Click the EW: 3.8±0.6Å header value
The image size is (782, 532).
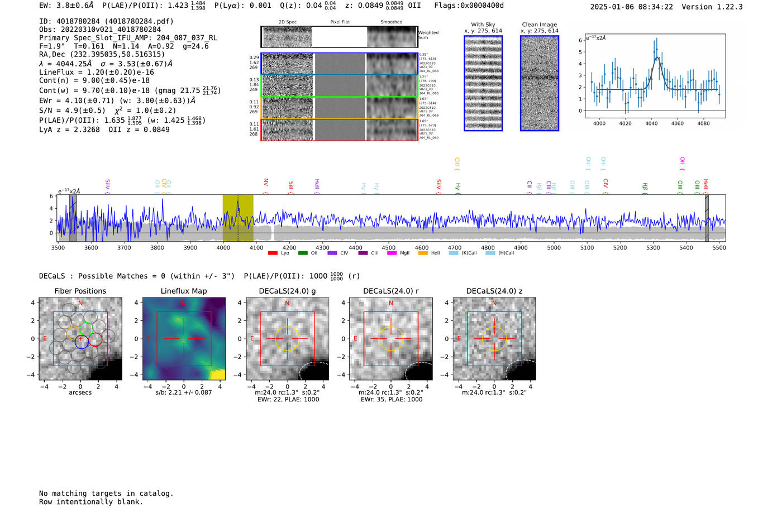pos(66,6)
